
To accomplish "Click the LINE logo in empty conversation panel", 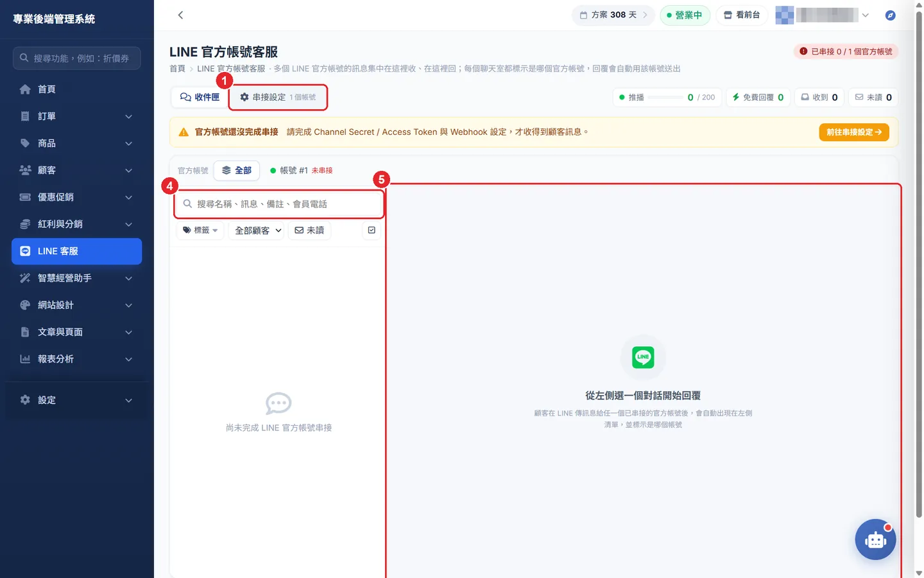I will click(643, 357).
